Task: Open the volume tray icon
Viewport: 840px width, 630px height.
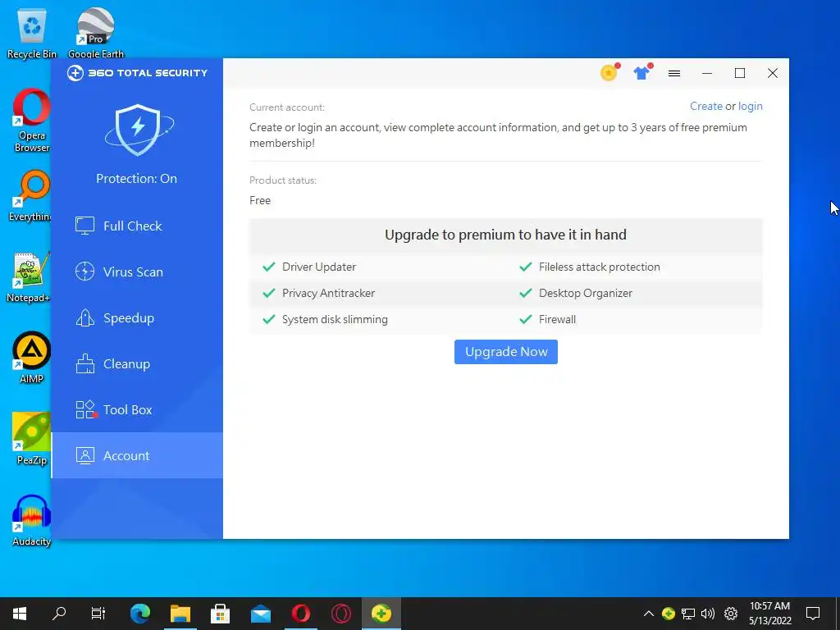Action: pos(708,614)
